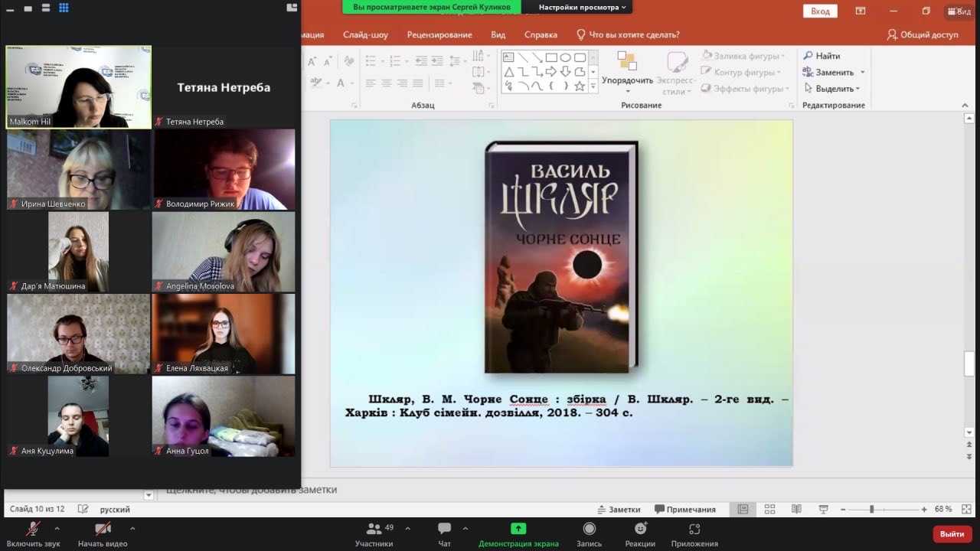Click the red Выйти button
Viewport: 980px width, 551px height.
[x=952, y=533]
